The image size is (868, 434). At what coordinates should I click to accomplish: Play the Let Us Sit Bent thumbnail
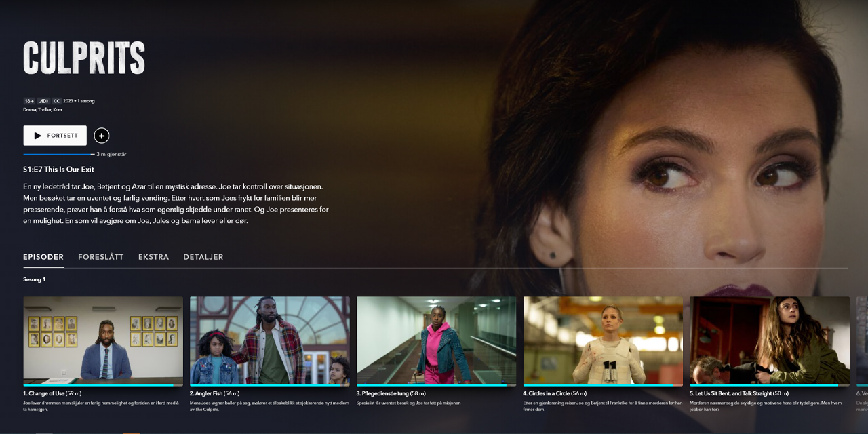pos(770,340)
